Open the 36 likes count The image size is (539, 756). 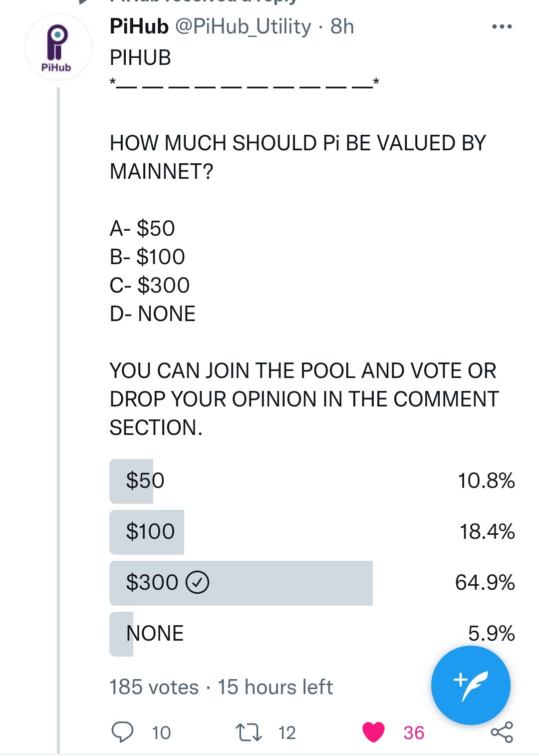point(414,733)
